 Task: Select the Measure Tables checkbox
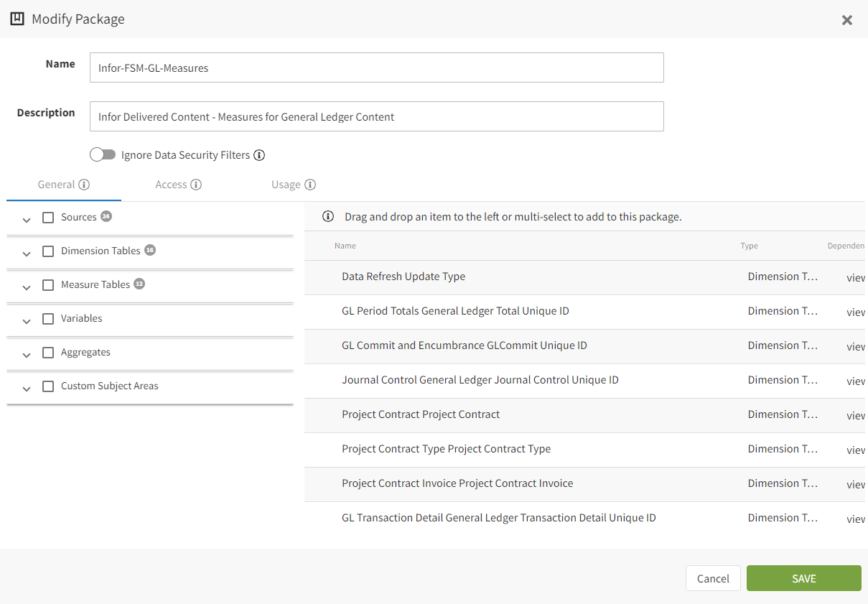pyautogui.click(x=48, y=284)
